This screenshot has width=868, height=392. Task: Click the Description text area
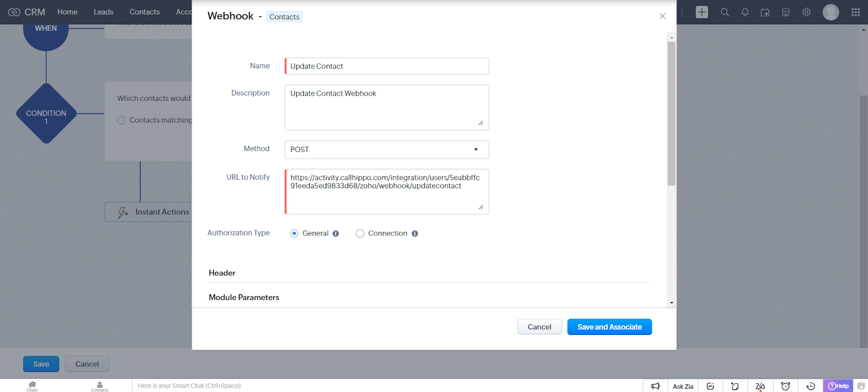click(x=387, y=108)
